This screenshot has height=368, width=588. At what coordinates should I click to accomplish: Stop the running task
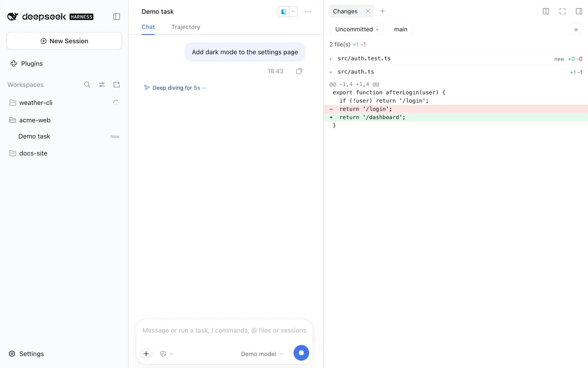(x=301, y=353)
